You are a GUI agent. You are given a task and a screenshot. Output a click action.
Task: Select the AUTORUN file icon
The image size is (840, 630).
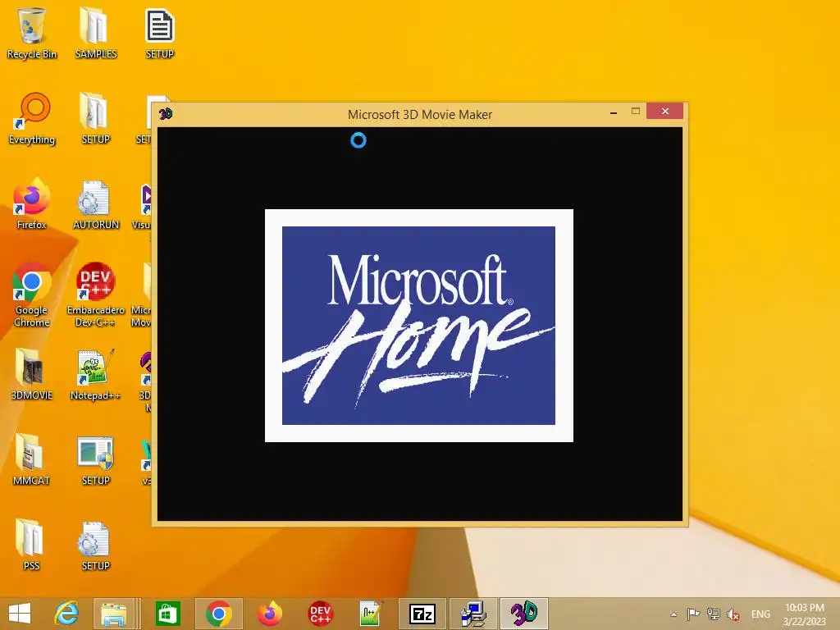pyautogui.click(x=95, y=203)
